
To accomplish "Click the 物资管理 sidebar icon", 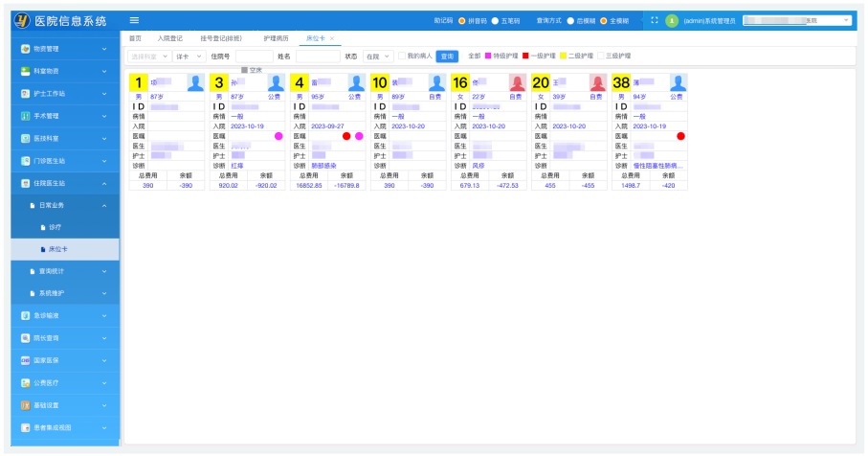I will (26, 49).
